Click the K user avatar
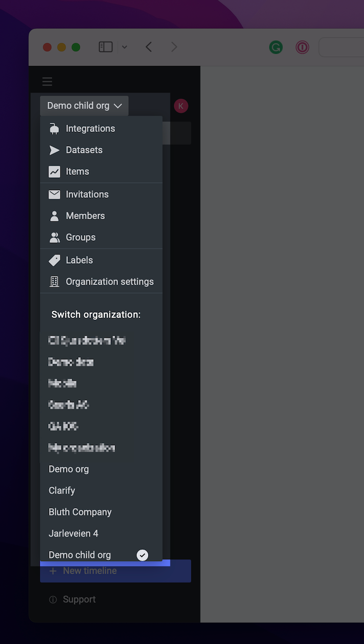 [x=181, y=106]
